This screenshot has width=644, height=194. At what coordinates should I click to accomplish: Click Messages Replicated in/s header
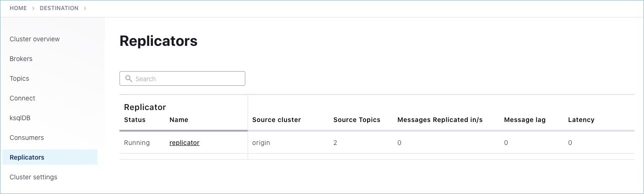(440, 120)
